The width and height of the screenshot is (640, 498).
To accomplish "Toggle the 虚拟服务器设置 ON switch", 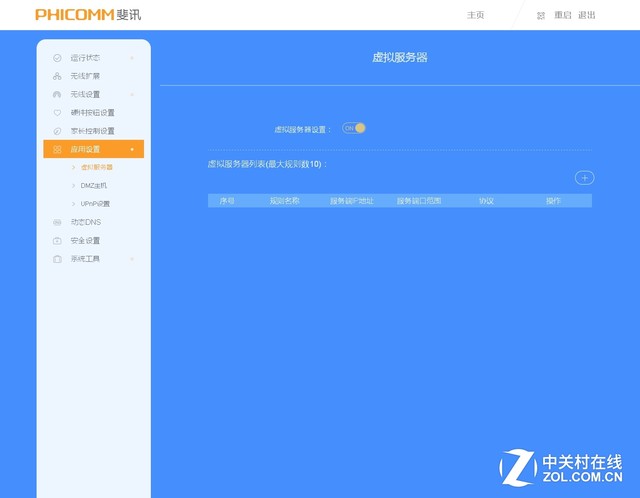I will click(x=354, y=128).
